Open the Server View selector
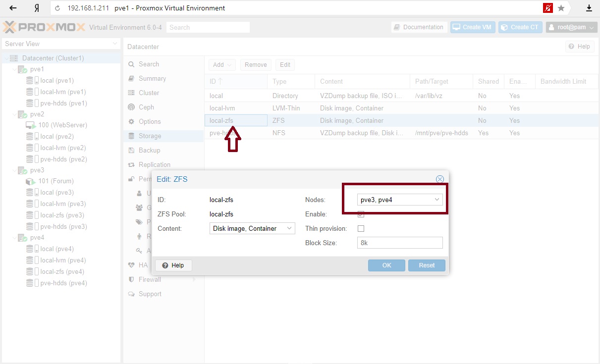600x364 pixels. (61, 44)
